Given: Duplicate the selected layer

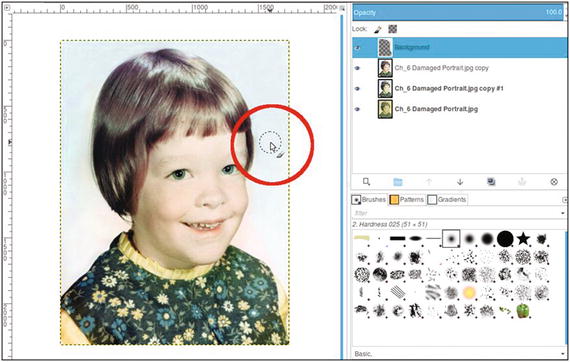Looking at the screenshot, I should point(491,181).
